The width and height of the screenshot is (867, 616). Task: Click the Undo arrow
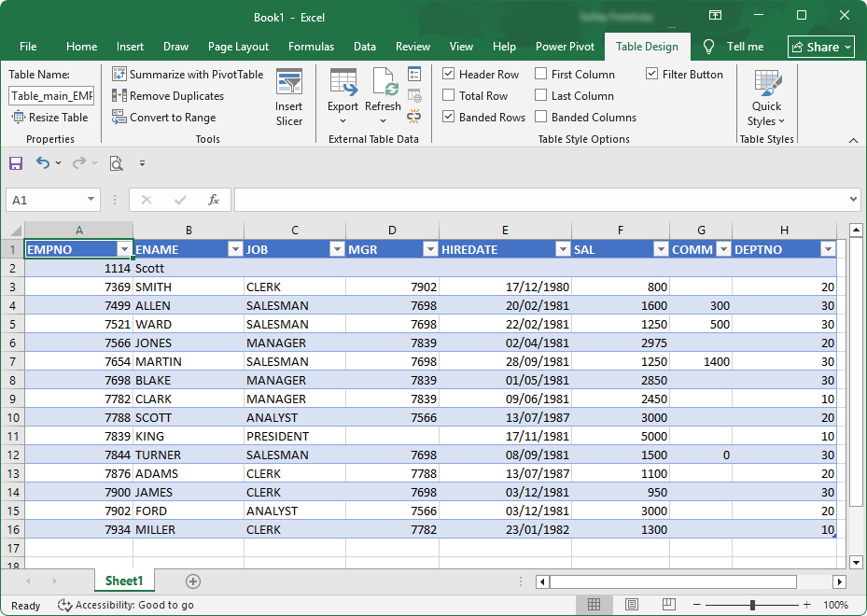pyautogui.click(x=43, y=162)
